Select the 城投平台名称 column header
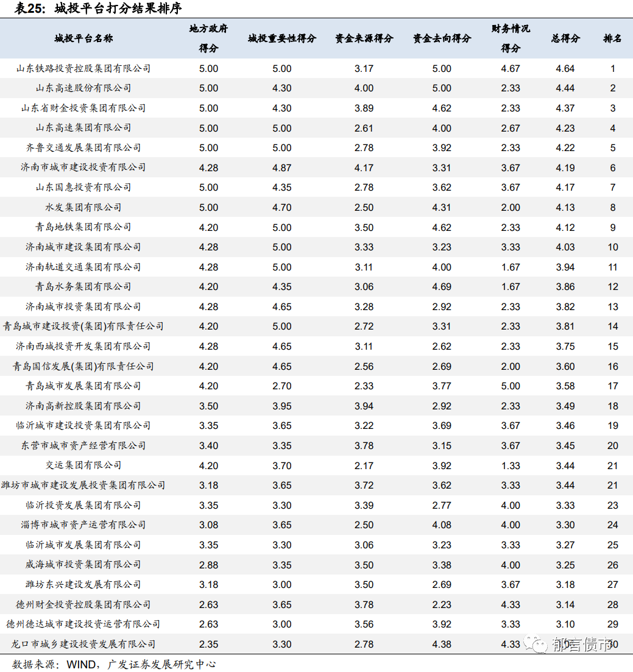This screenshot has width=633, height=672. tap(83, 38)
